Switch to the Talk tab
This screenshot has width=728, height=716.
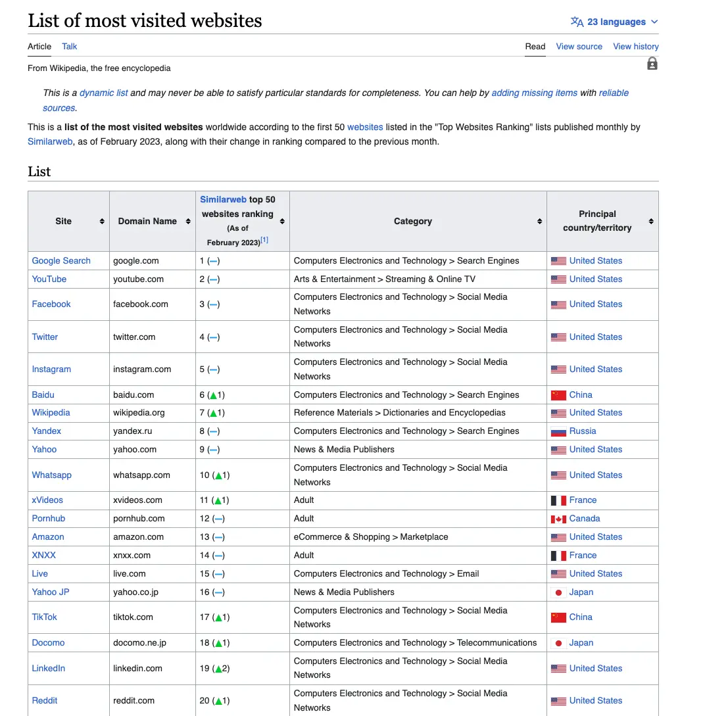click(69, 46)
